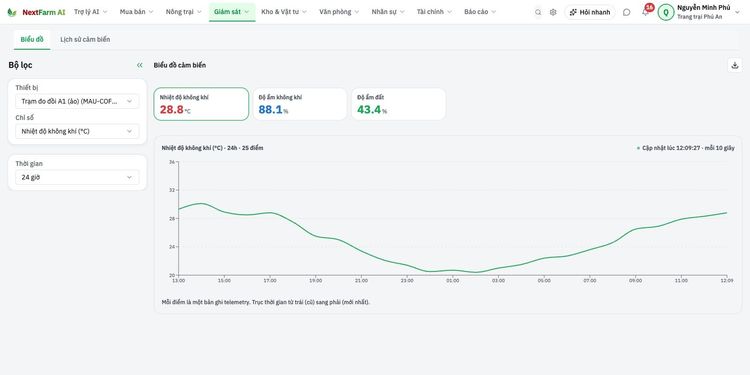Click the 43.4 soil moisture value
750x375 pixels.
tap(369, 110)
